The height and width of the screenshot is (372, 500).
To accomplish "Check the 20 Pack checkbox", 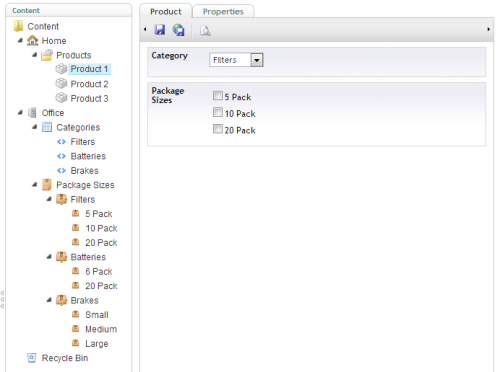I will pyautogui.click(x=218, y=129).
